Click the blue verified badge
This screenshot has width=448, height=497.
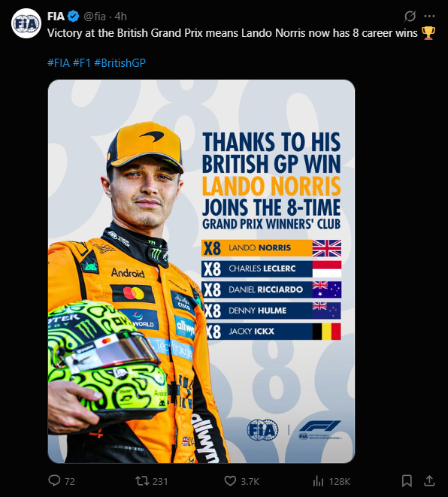pyautogui.click(x=74, y=16)
